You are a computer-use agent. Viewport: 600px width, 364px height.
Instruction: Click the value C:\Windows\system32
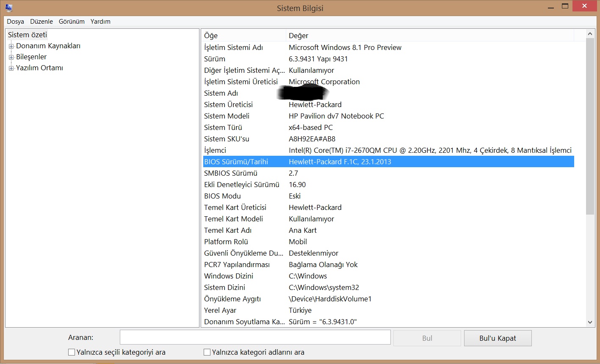tap(324, 287)
